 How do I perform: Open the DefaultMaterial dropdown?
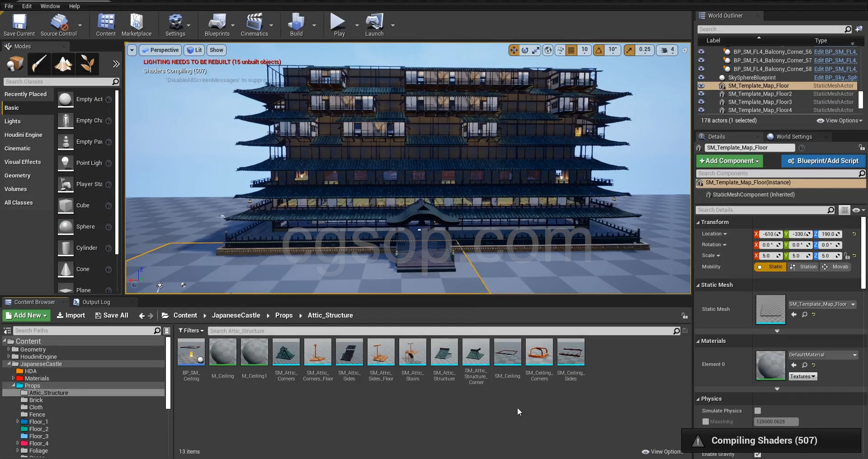tap(823, 355)
